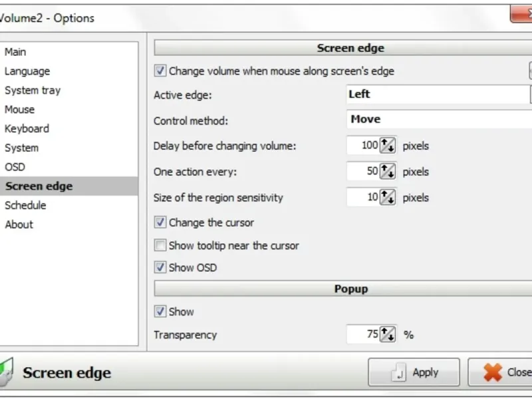Select System tray in the sidebar

point(33,90)
